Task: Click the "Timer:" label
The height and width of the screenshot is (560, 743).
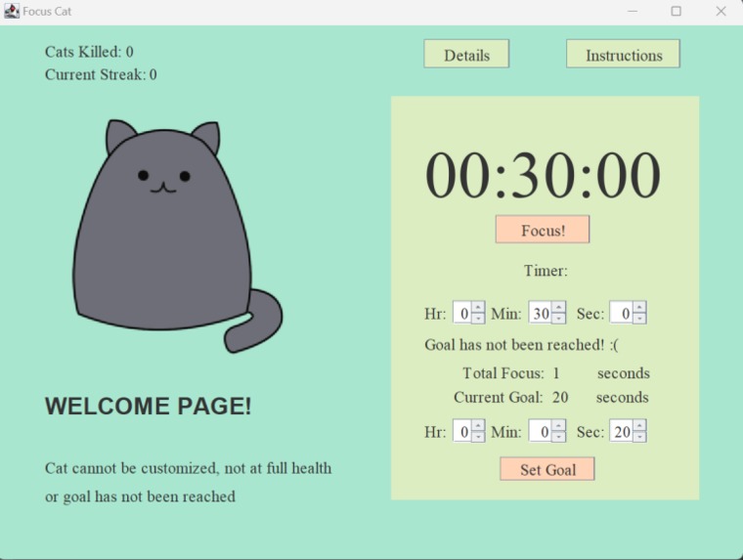Action: click(x=546, y=271)
